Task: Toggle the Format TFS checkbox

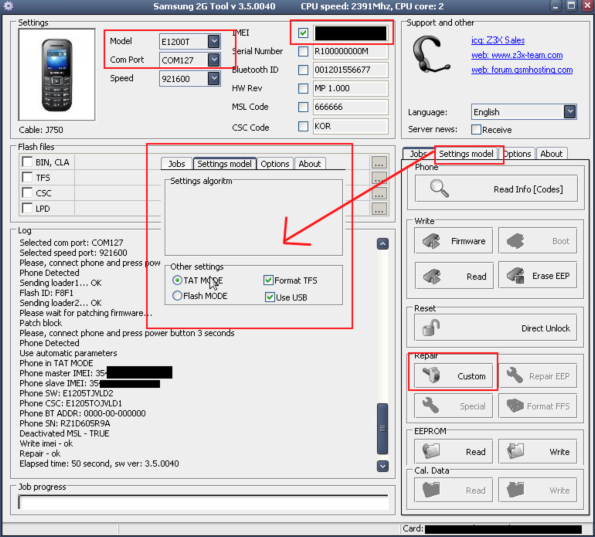Action: pyautogui.click(x=268, y=280)
